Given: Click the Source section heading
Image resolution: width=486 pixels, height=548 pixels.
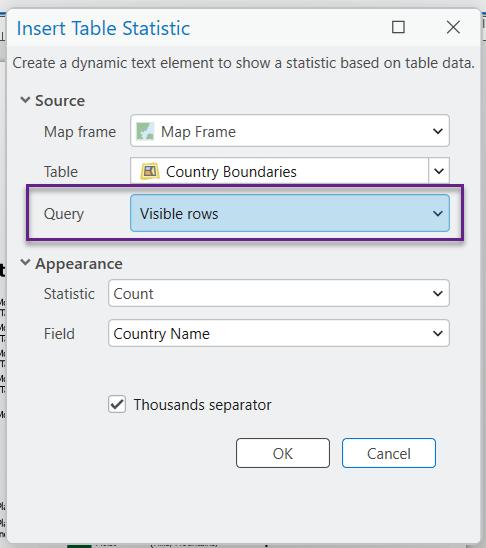Looking at the screenshot, I should point(60,101).
